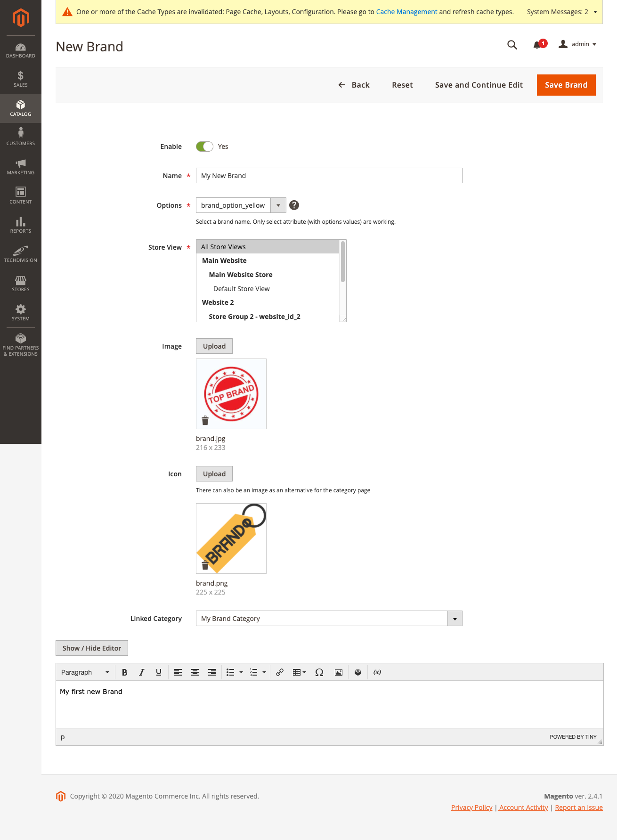Image resolution: width=617 pixels, height=840 pixels.
Task: Insert a special character
Action: (x=319, y=672)
